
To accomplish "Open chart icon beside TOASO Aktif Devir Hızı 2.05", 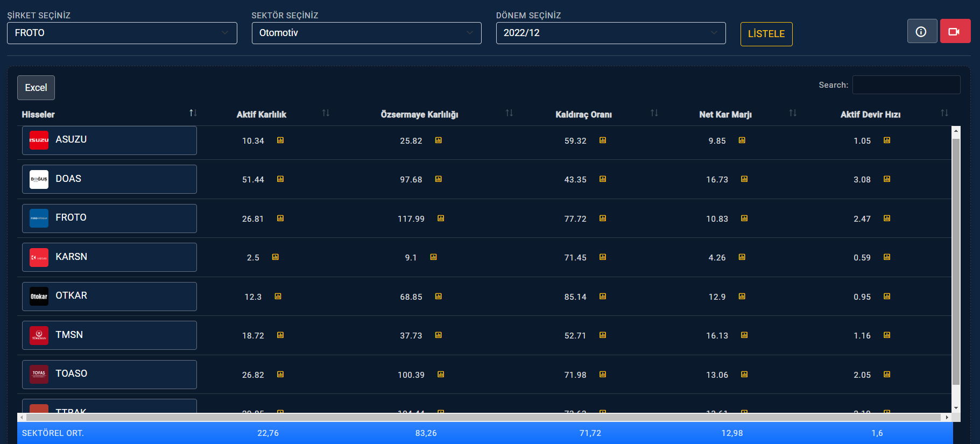I will click(887, 375).
